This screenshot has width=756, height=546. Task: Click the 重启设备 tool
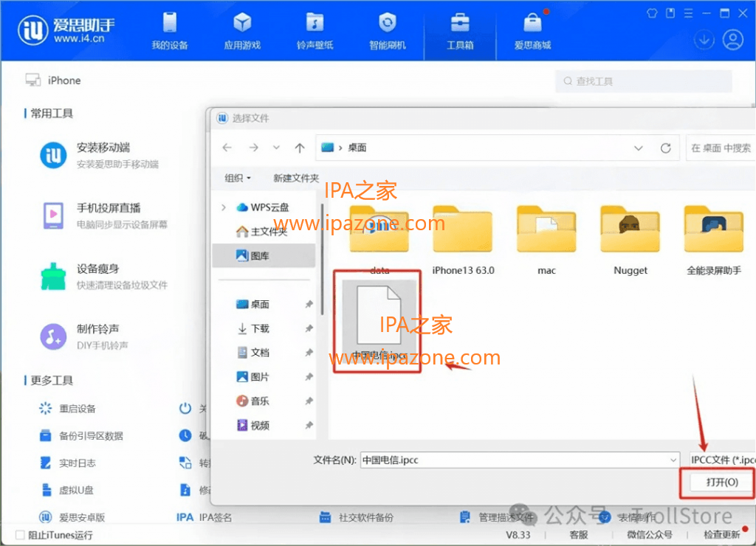[67, 409]
